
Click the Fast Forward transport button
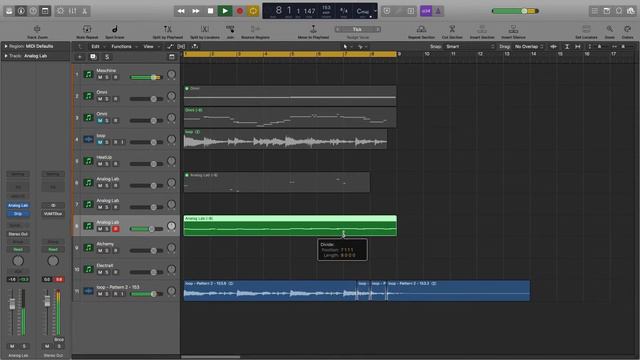pyautogui.click(x=196, y=11)
